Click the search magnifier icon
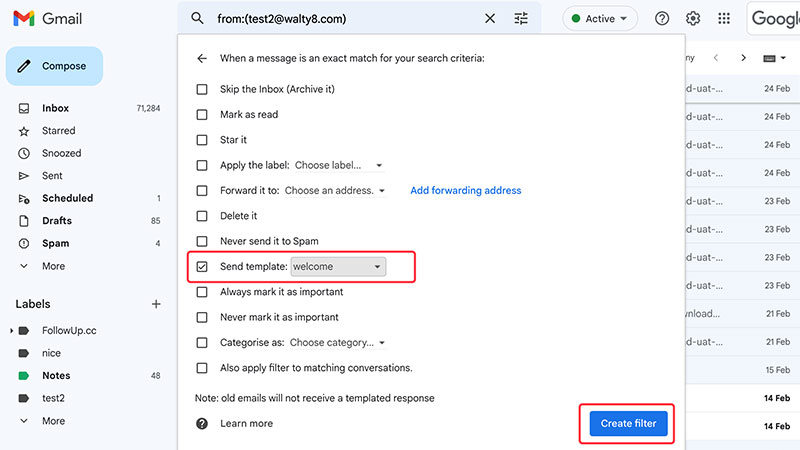 click(197, 19)
